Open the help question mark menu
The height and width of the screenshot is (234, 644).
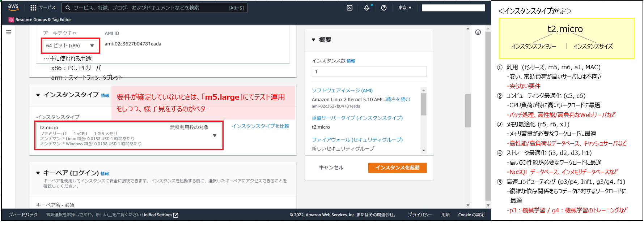[384, 8]
